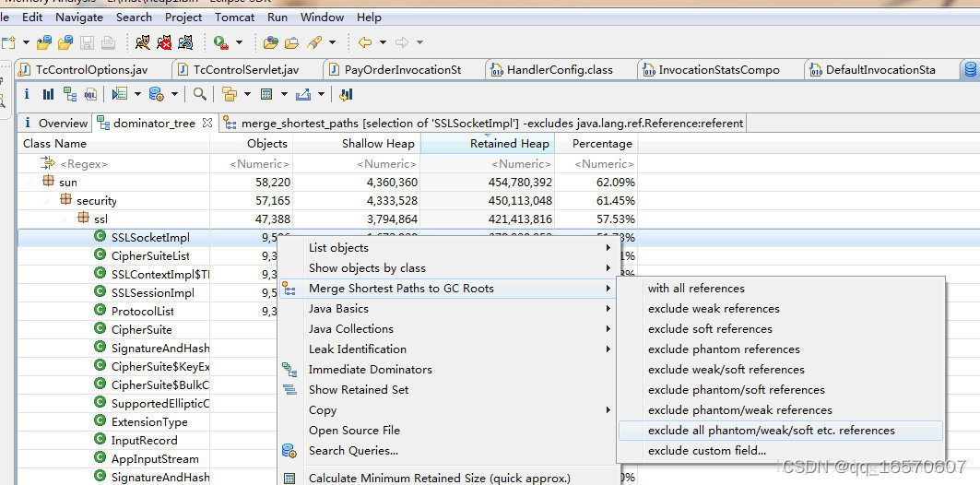Viewport: 980px width, 485px height.
Task: Find object by address magnifier icon
Action: 199,94
